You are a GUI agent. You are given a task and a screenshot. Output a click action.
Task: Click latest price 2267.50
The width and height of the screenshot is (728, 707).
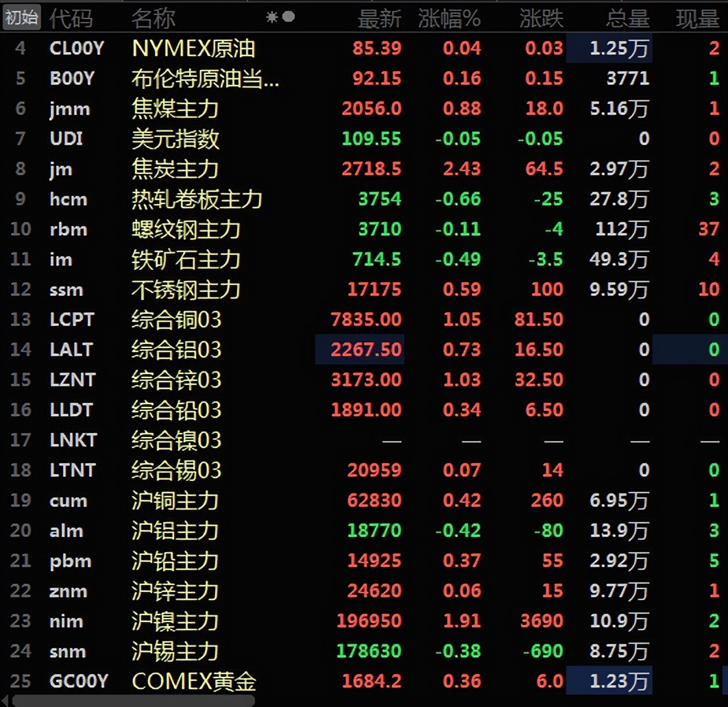click(x=366, y=349)
